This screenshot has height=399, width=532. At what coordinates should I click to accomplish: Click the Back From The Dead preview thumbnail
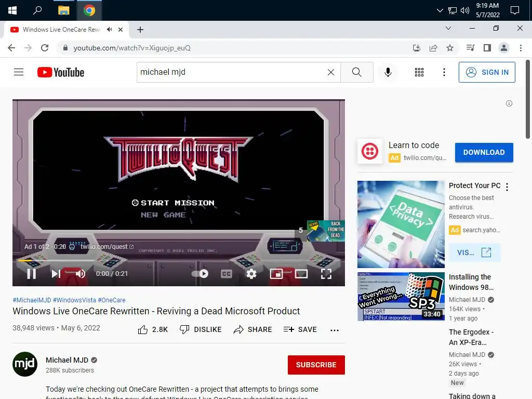point(326,231)
